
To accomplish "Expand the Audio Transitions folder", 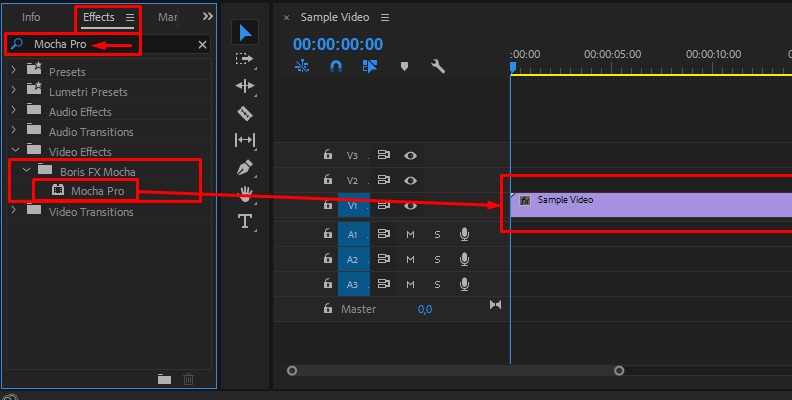I will point(14,130).
